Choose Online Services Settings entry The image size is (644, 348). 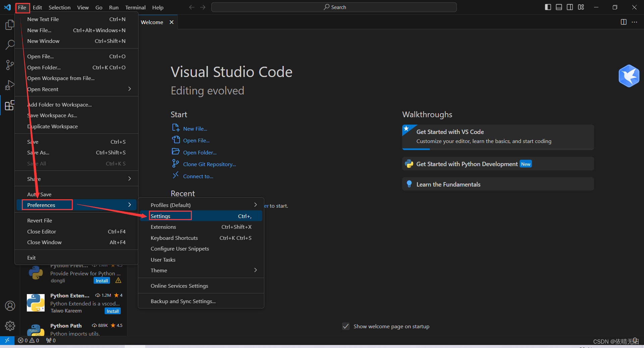[201, 286]
